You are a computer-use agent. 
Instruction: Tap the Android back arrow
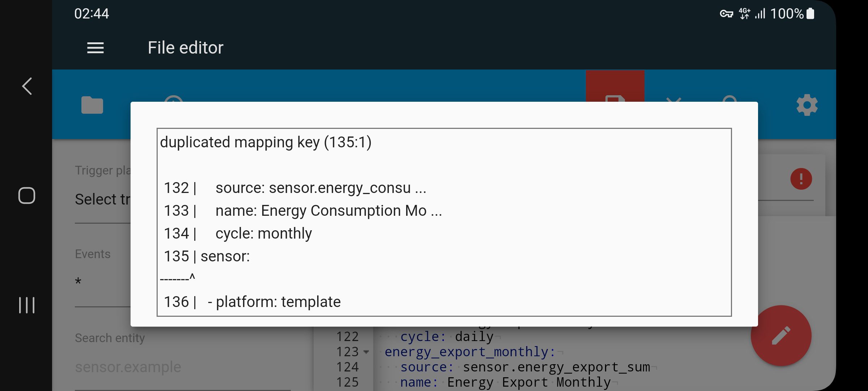[x=27, y=86]
